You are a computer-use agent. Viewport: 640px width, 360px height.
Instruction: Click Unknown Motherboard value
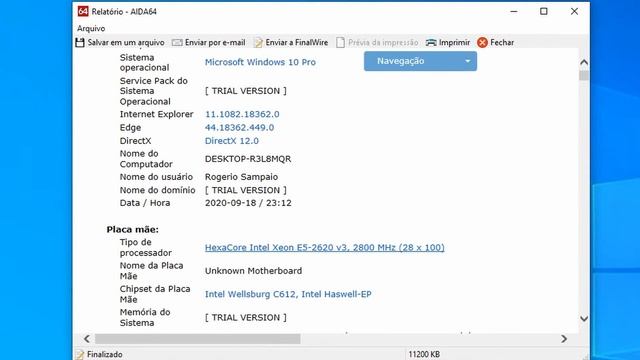(x=253, y=271)
